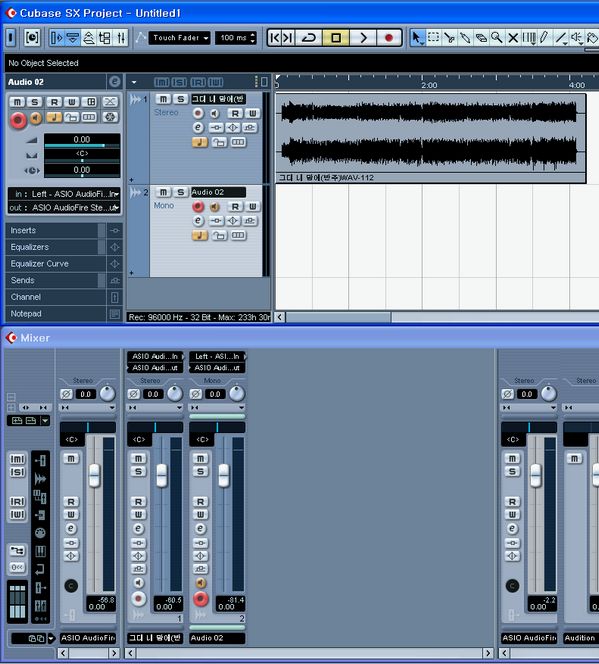
Task: Go to previous marker in transport
Action: tap(275, 38)
